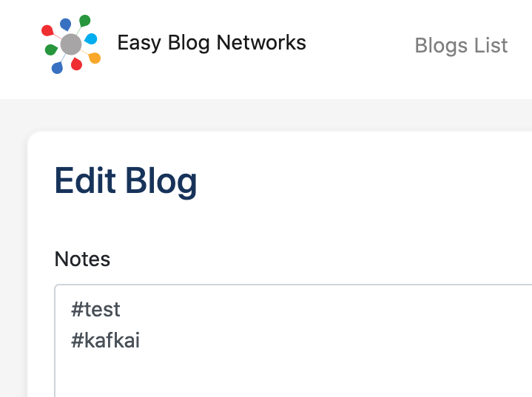Click the top-left red dot in the logo
The image size is (532, 397).
tap(47, 30)
